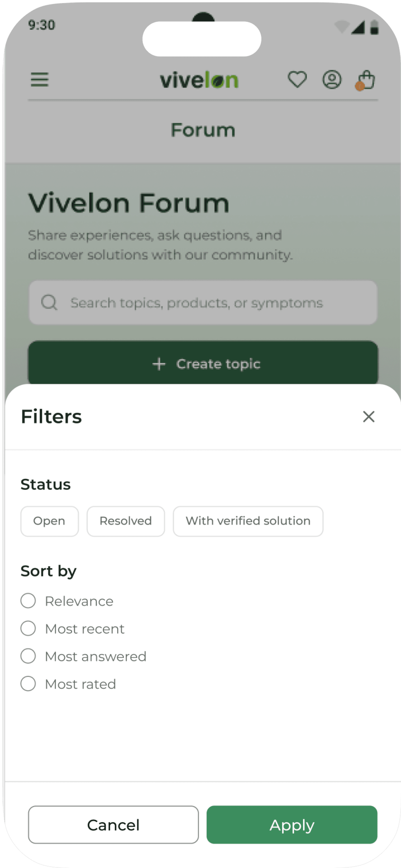This screenshot has width=401, height=868.
Task: Click the plus icon on Create topic
Action: pos(159,364)
